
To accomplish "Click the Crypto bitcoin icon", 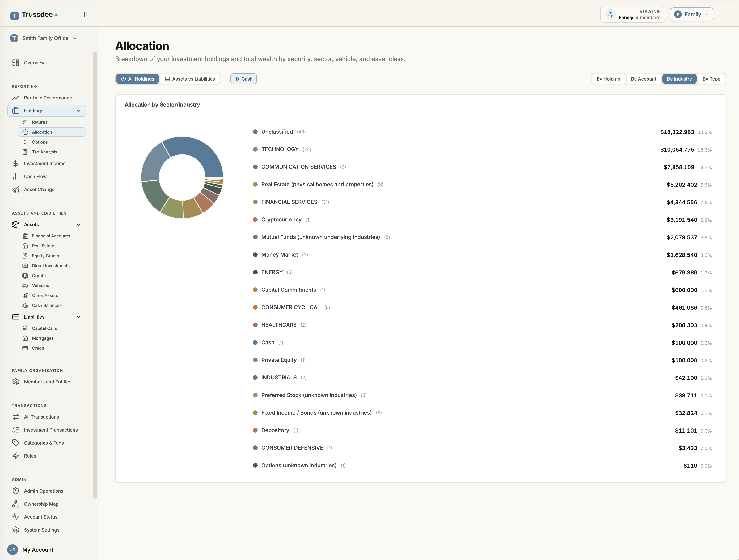I will 25,276.
